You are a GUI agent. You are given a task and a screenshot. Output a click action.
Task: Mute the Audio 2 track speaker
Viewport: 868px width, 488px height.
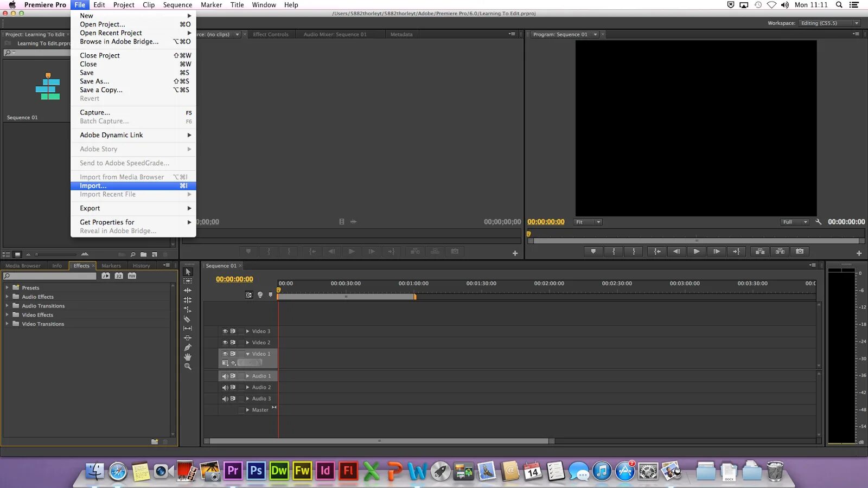pos(225,388)
